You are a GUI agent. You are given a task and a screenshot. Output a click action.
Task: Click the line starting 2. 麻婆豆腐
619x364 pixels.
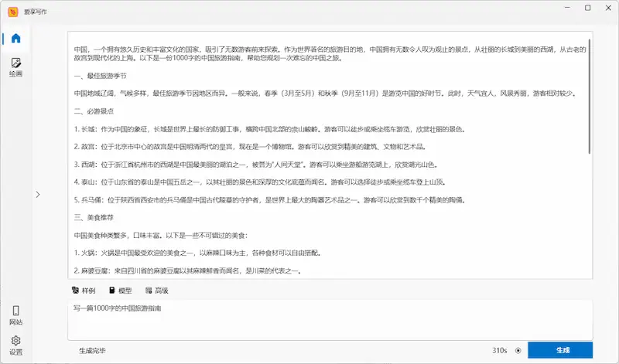pyautogui.click(x=188, y=270)
